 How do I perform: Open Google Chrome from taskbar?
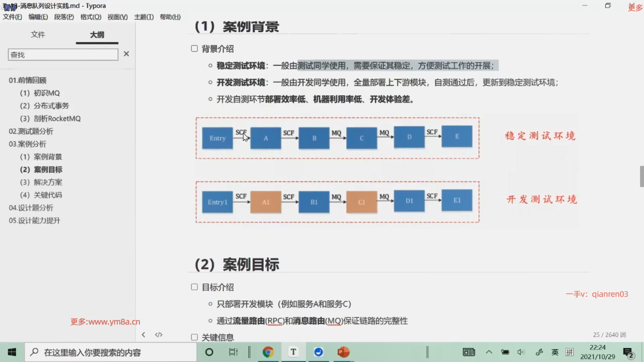click(268, 352)
